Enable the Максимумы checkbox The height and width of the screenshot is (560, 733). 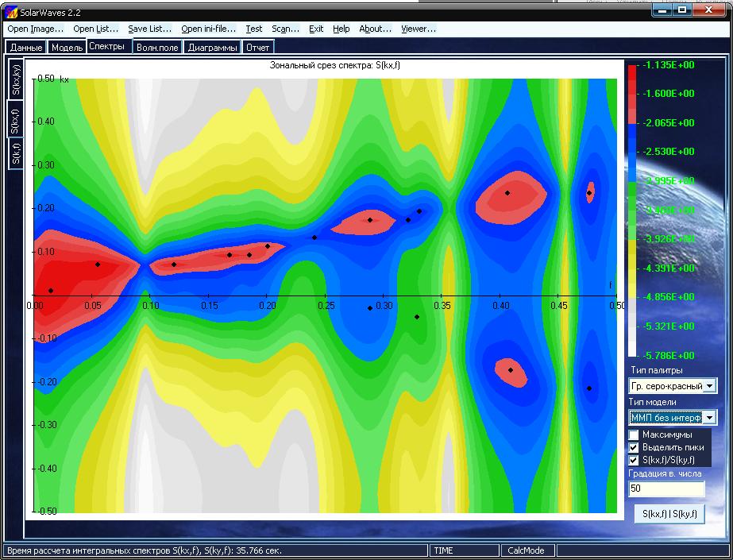[634, 434]
